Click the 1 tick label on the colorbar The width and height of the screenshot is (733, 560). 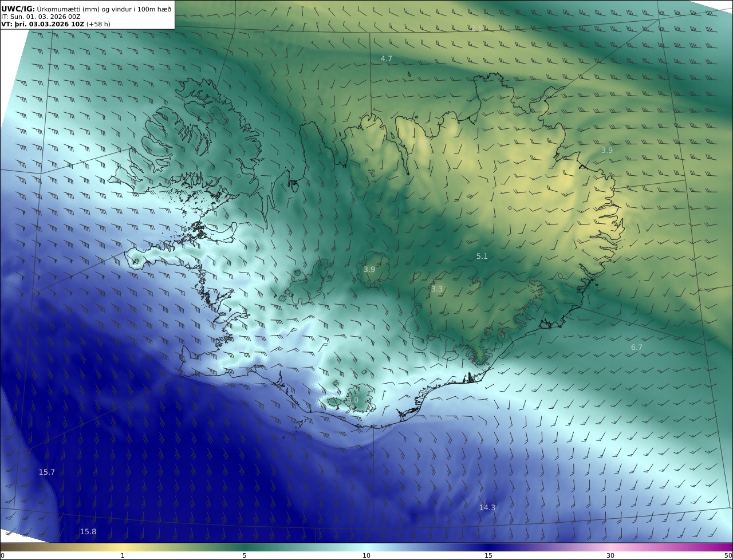coord(123,555)
